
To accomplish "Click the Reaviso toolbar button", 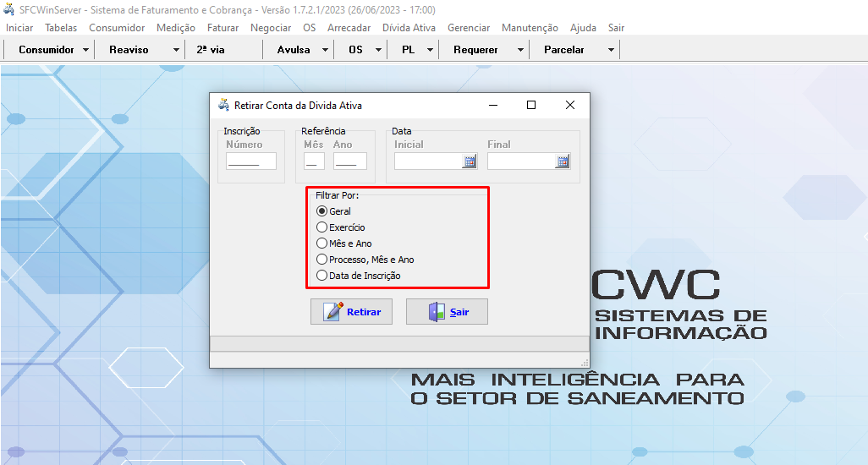I will pyautogui.click(x=129, y=50).
